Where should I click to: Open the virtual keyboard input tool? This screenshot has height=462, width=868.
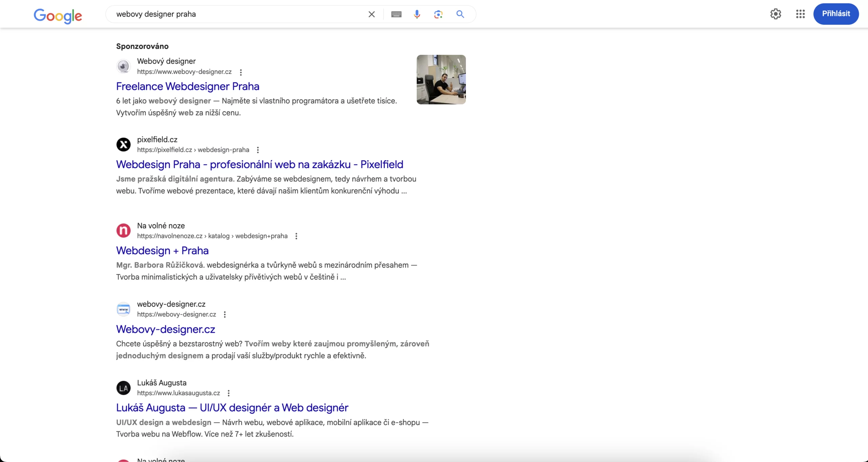point(396,14)
